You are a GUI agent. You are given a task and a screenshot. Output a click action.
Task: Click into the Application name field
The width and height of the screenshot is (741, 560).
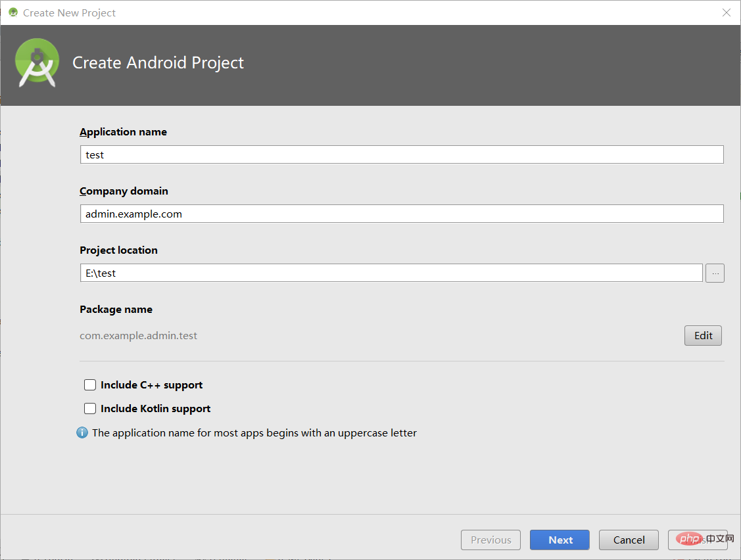[x=401, y=154]
